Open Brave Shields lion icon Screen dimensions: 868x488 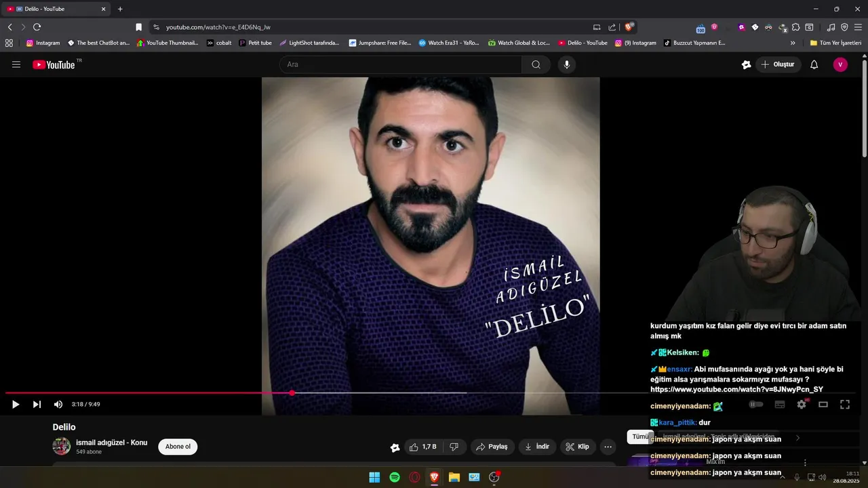coord(629,27)
